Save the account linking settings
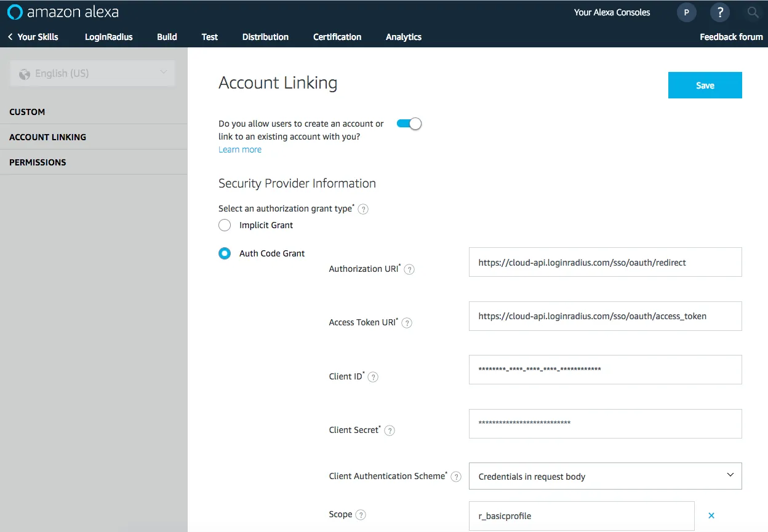The image size is (768, 532). pyautogui.click(x=705, y=85)
